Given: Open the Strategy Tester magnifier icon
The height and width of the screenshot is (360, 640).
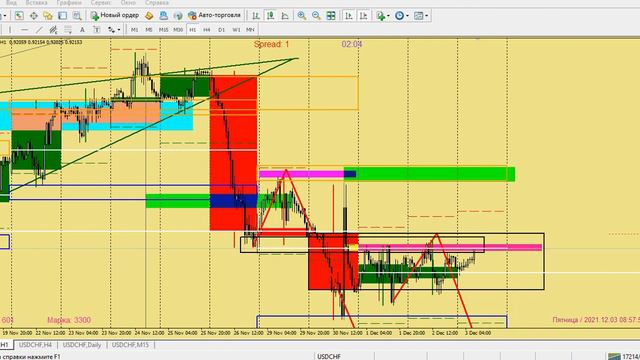Looking at the screenshot, I should click(77, 16).
